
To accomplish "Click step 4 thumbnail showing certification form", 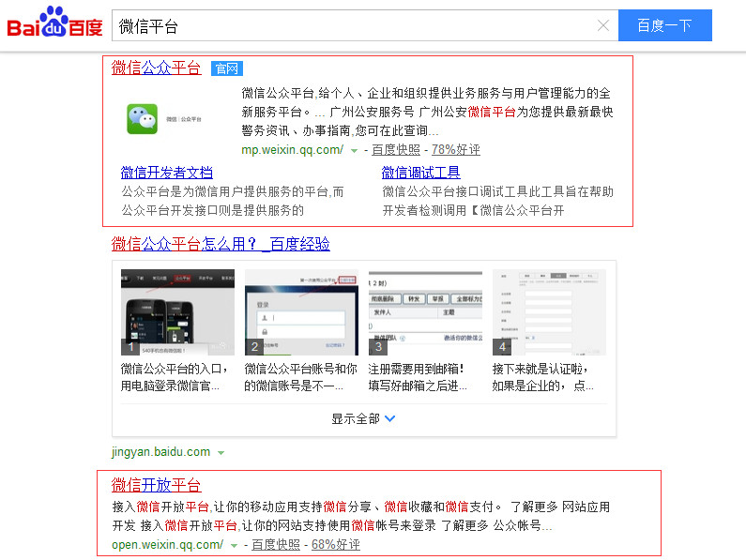I will pos(549,312).
